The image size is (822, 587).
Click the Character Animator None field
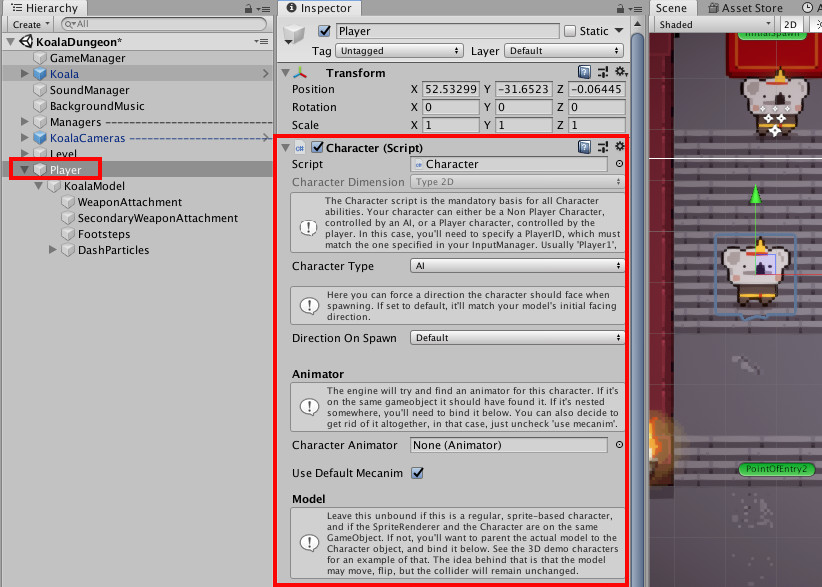point(509,445)
